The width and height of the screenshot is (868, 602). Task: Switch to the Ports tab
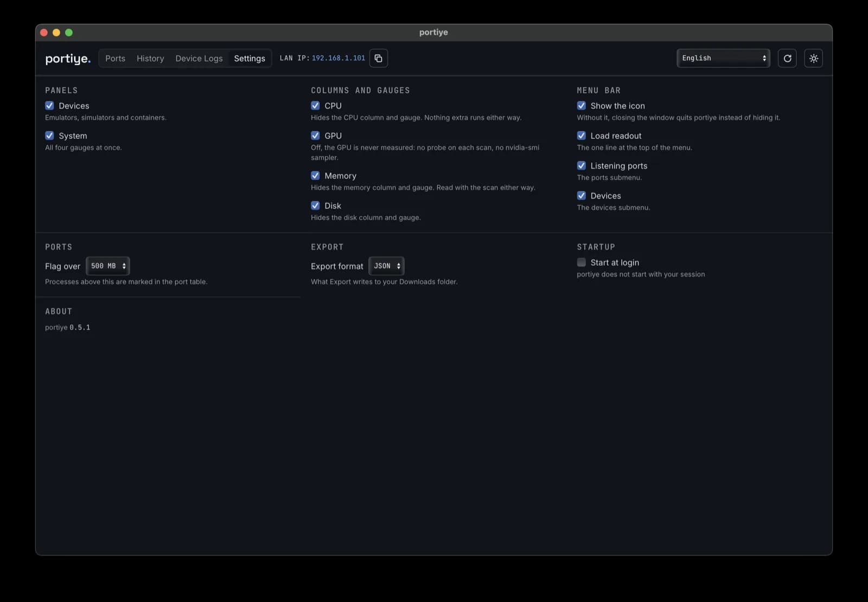tap(115, 59)
